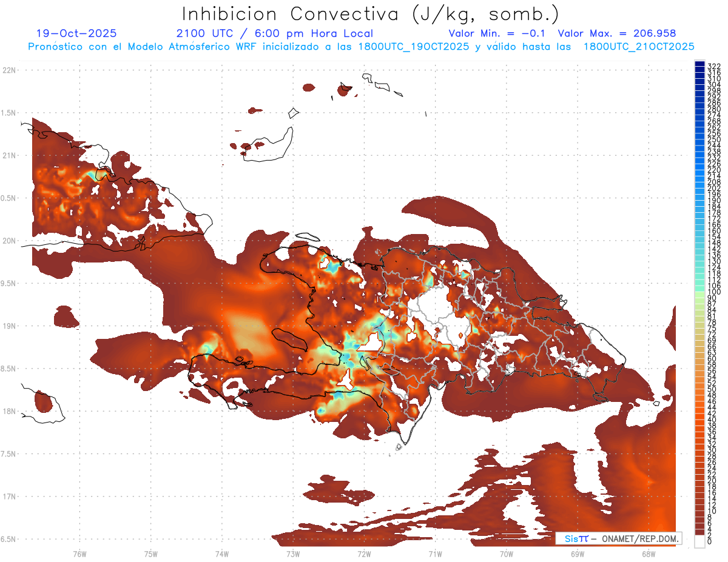Click the 74W longitude axis label
This screenshot has height=562, width=728.
221,554
